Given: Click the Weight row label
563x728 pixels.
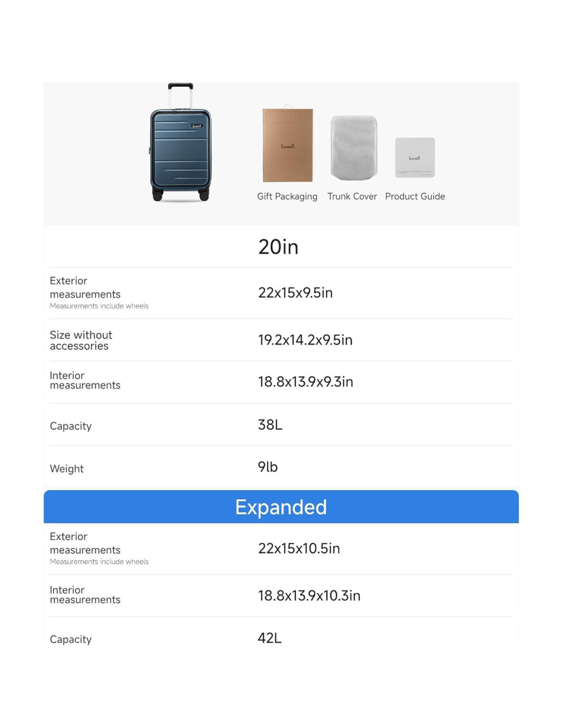Looking at the screenshot, I should (x=67, y=468).
